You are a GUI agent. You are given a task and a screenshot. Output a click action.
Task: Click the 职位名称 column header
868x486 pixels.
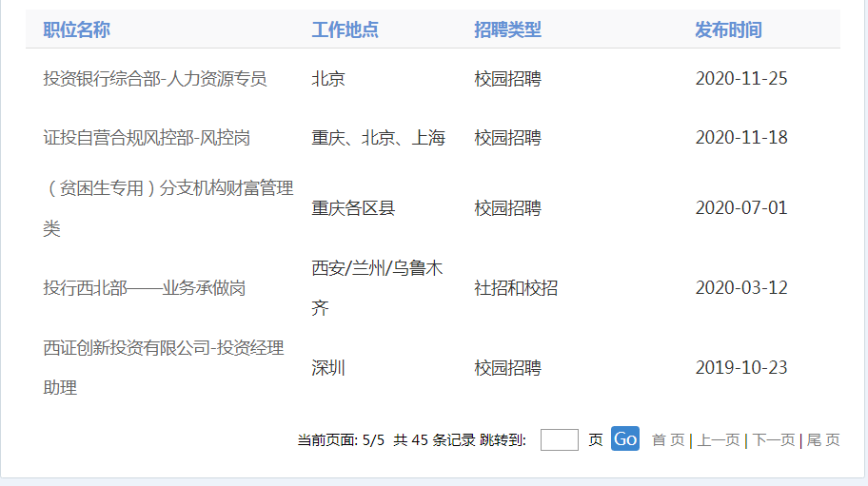click(x=77, y=30)
